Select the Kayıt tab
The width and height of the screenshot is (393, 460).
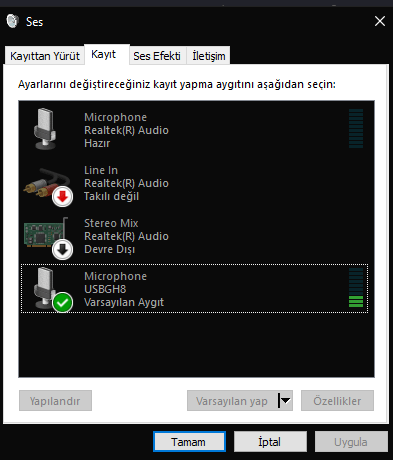click(x=107, y=54)
